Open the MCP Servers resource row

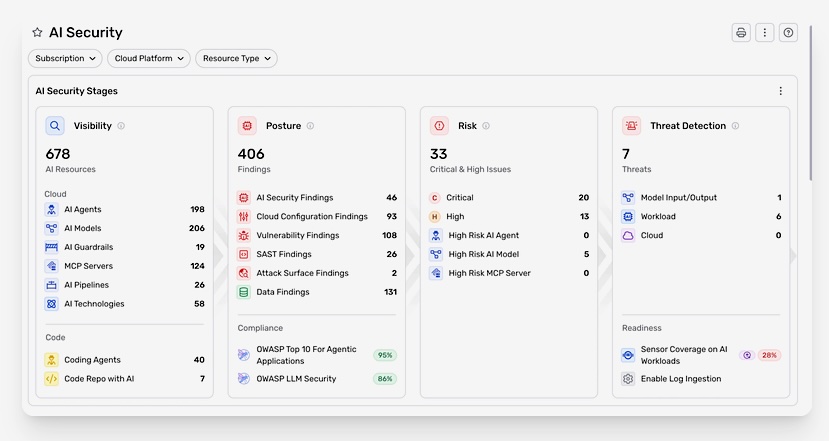[x=125, y=266]
